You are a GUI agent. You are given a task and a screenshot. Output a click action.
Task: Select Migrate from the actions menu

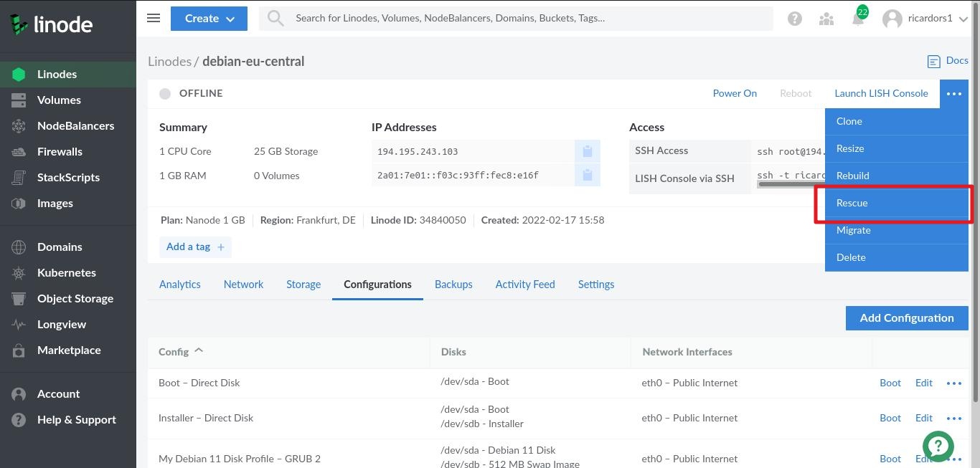[x=896, y=230]
